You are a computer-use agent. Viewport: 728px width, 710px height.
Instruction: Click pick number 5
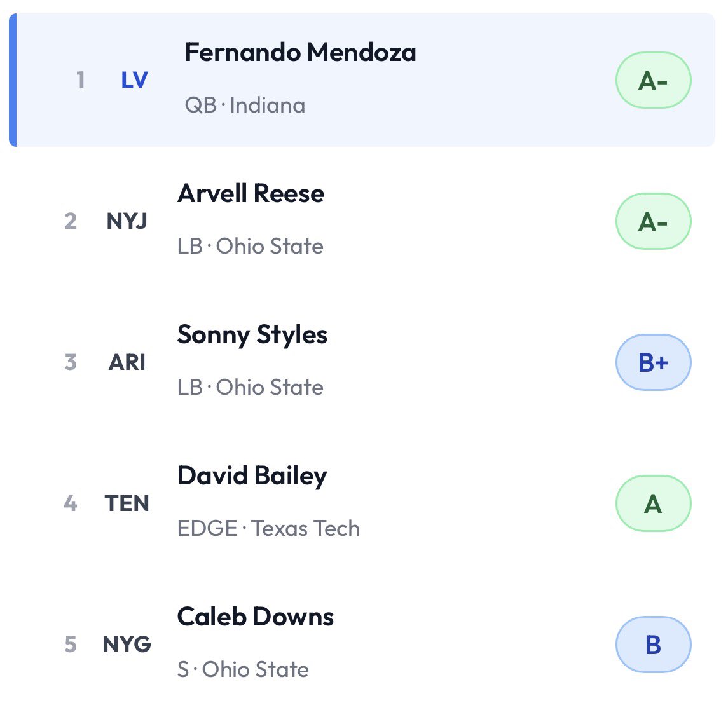[71, 644]
